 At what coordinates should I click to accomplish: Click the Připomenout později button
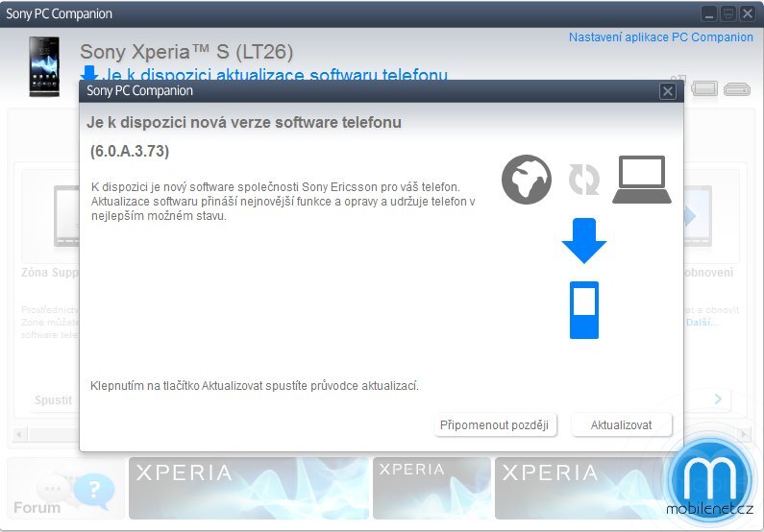pyautogui.click(x=495, y=424)
